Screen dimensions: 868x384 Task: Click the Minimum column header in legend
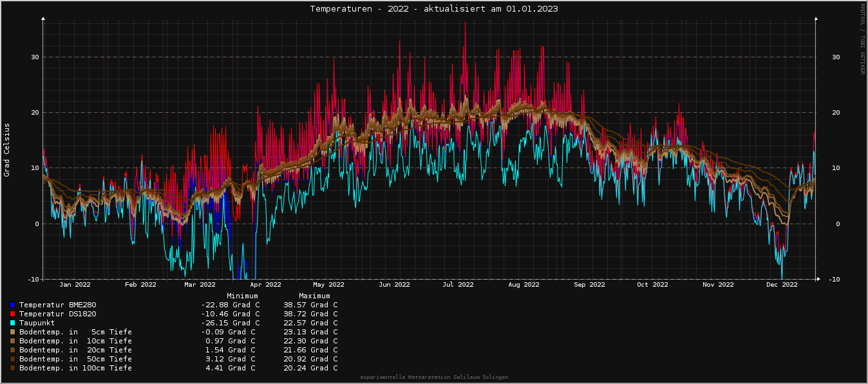(242, 296)
